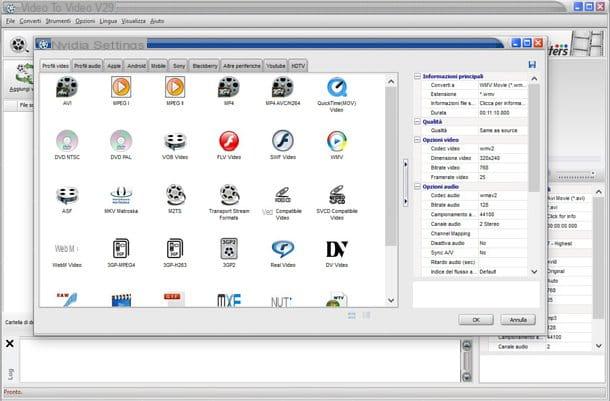The height and width of the screenshot is (401, 610).
Task: Open the Dimensione video 320x240 value
Action: (x=502, y=158)
